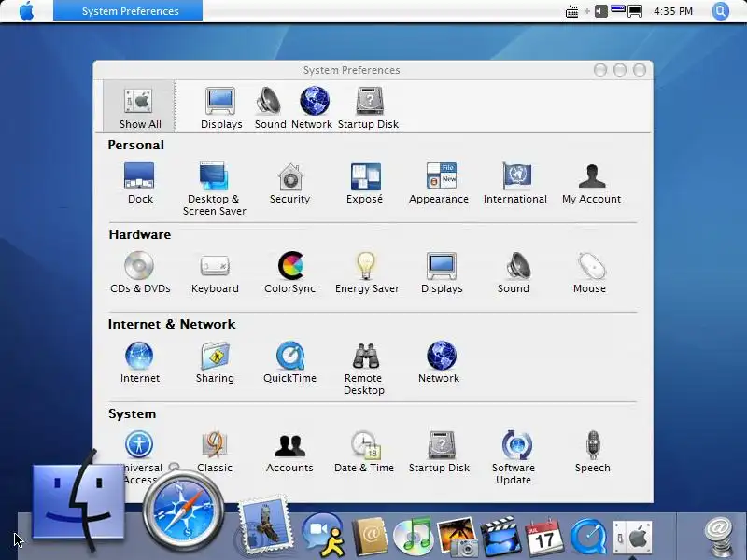This screenshot has height=560, width=747.
Task: Open the Software Update preference pane
Action: tap(514, 457)
